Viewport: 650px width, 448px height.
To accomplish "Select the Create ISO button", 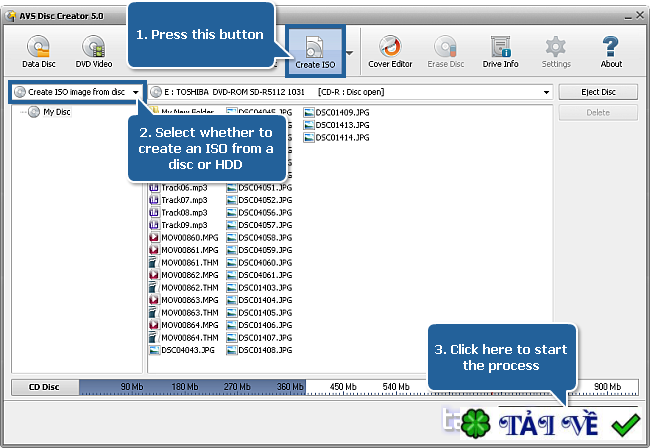I will click(x=315, y=52).
